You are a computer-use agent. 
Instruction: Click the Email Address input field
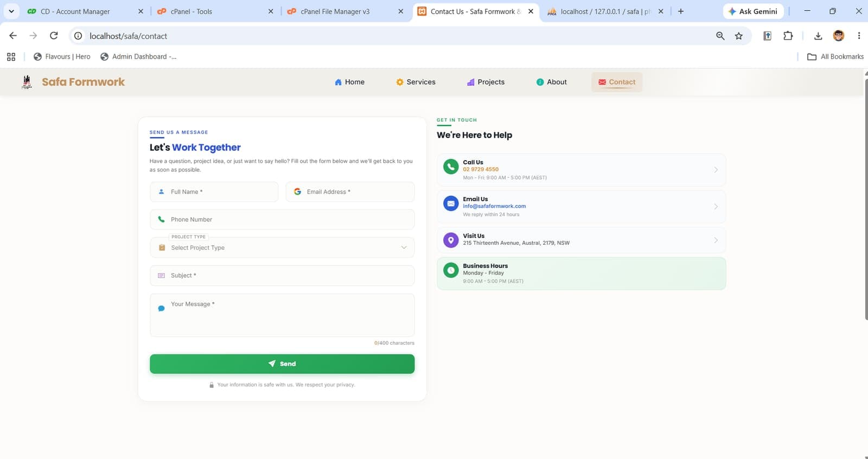click(x=350, y=192)
